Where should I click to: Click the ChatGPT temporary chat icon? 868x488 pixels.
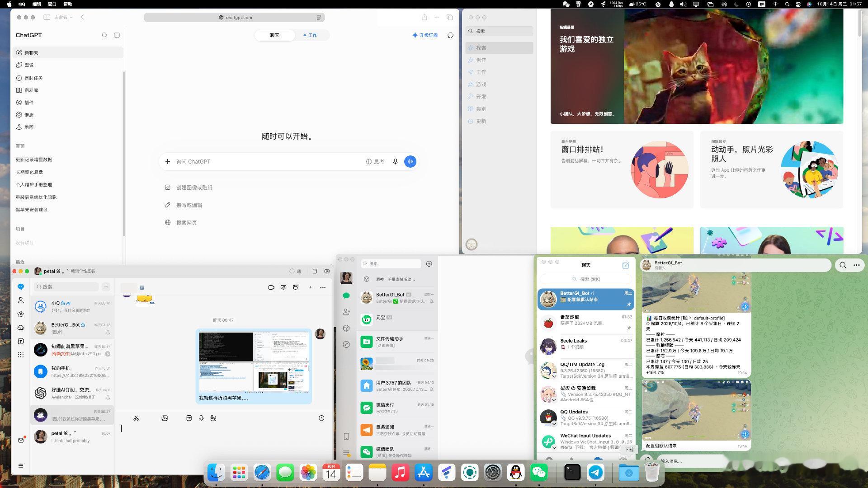pyautogui.click(x=450, y=35)
